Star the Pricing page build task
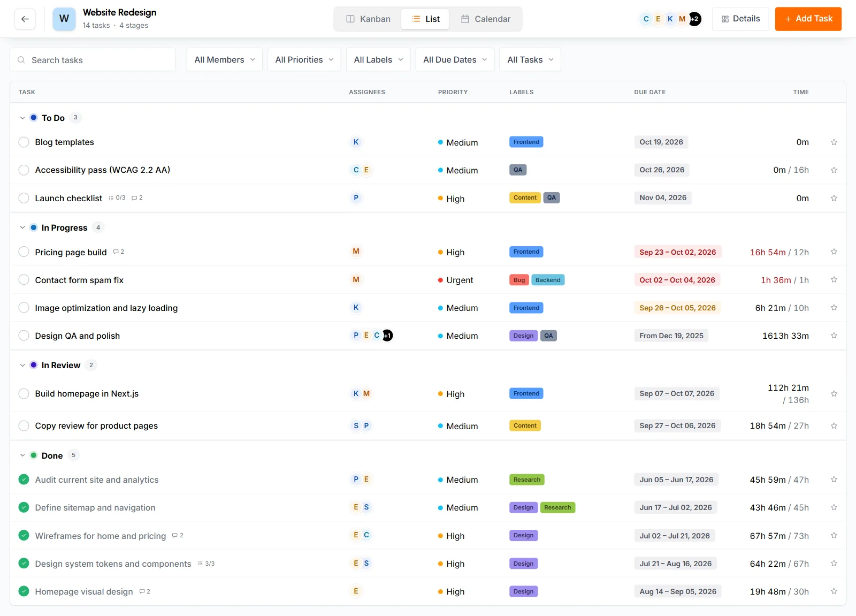 [834, 252]
